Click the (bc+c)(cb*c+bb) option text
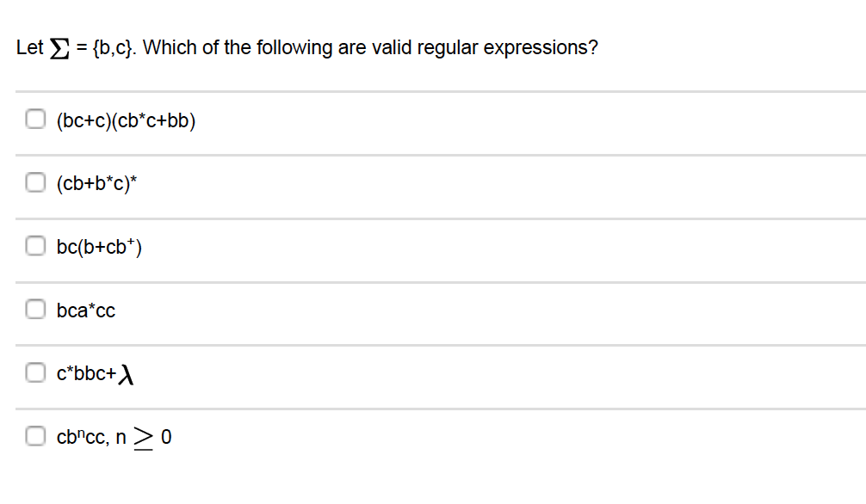The image size is (866, 504). [126, 120]
